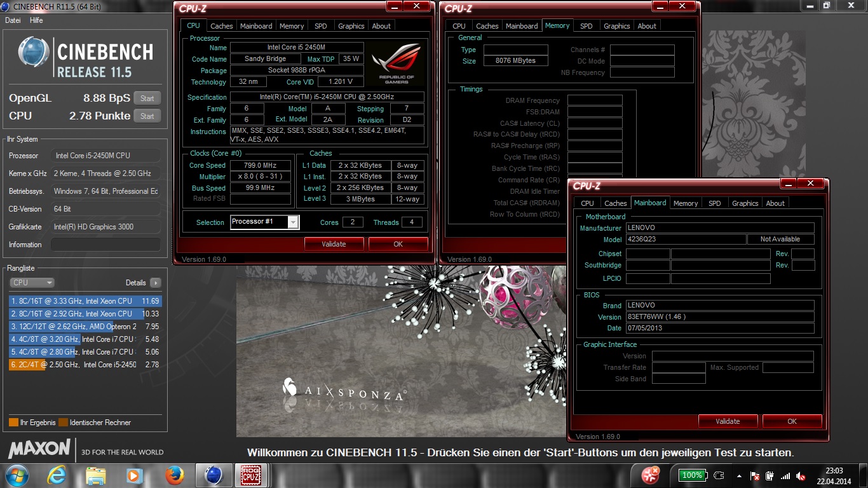Click BIOS version 83ET76WW (1.46) field
The height and width of the screenshot is (488, 868).
coord(719,317)
